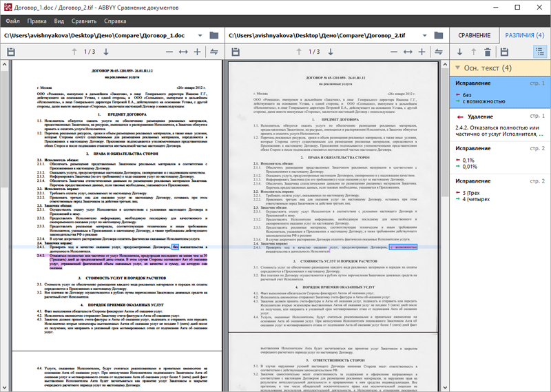The width and height of the screenshot is (551, 392).
Task: Open the Сравнить menu
Action: 83,21
